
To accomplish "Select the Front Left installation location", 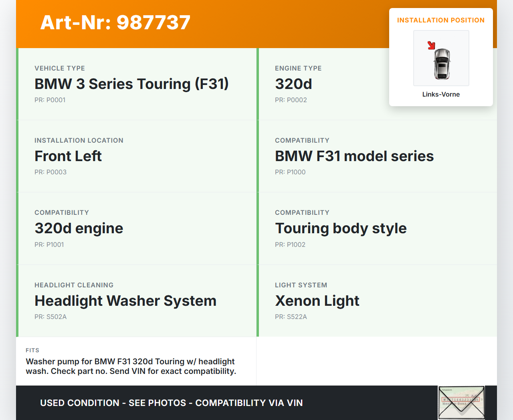I will tap(68, 156).
